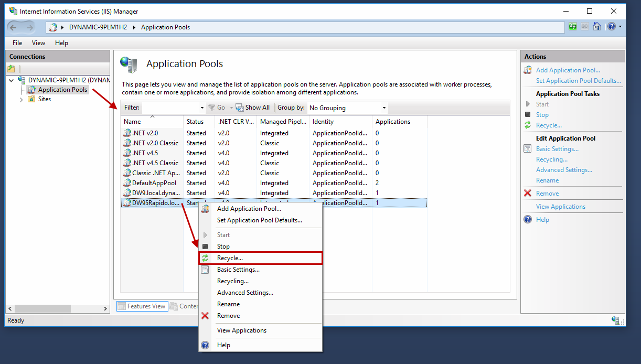This screenshot has height=364, width=641.
Task: Click the back navigation arrow
Action: [14, 27]
